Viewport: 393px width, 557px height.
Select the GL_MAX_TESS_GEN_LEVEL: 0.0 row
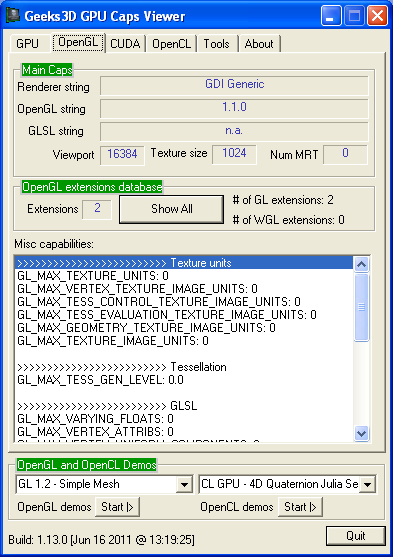(184, 380)
